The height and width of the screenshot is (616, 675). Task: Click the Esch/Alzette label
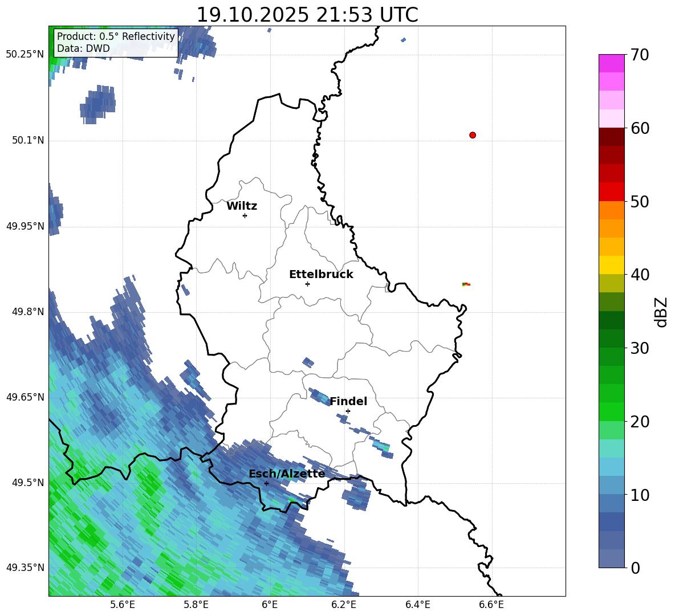(287, 474)
